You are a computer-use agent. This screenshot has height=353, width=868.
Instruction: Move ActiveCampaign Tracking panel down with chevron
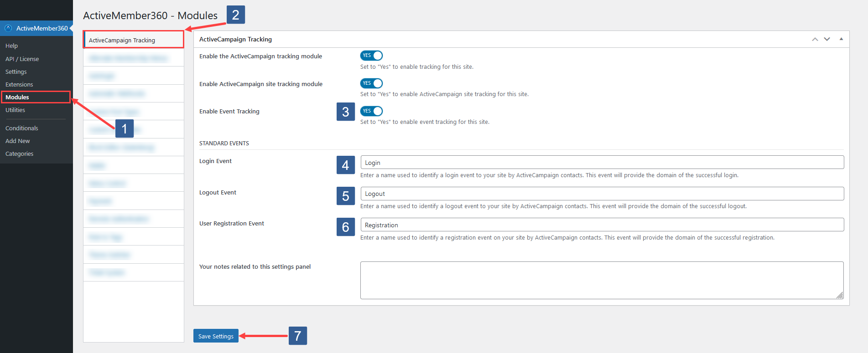827,39
